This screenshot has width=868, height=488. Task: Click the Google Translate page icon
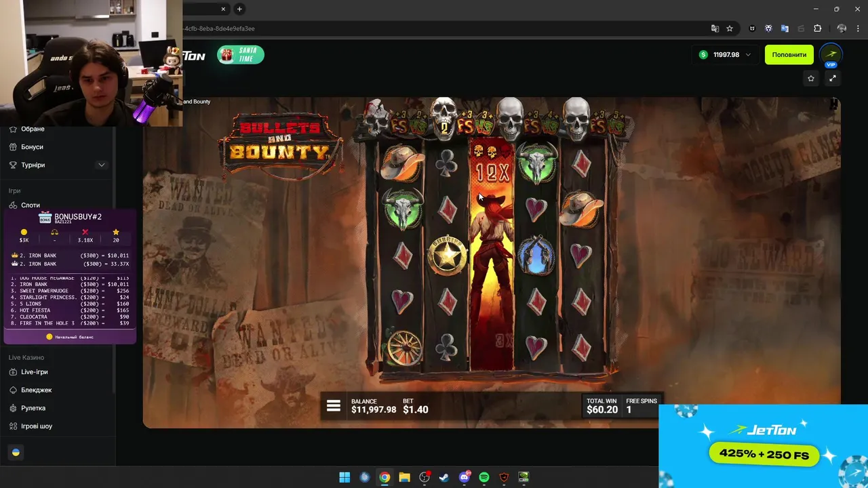coord(715,28)
